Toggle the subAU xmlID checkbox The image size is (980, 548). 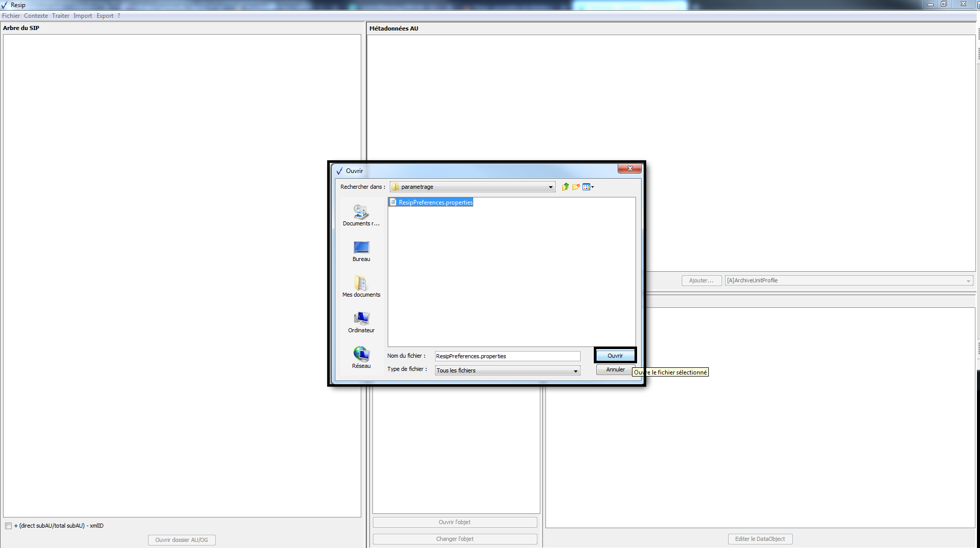pos(9,526)
